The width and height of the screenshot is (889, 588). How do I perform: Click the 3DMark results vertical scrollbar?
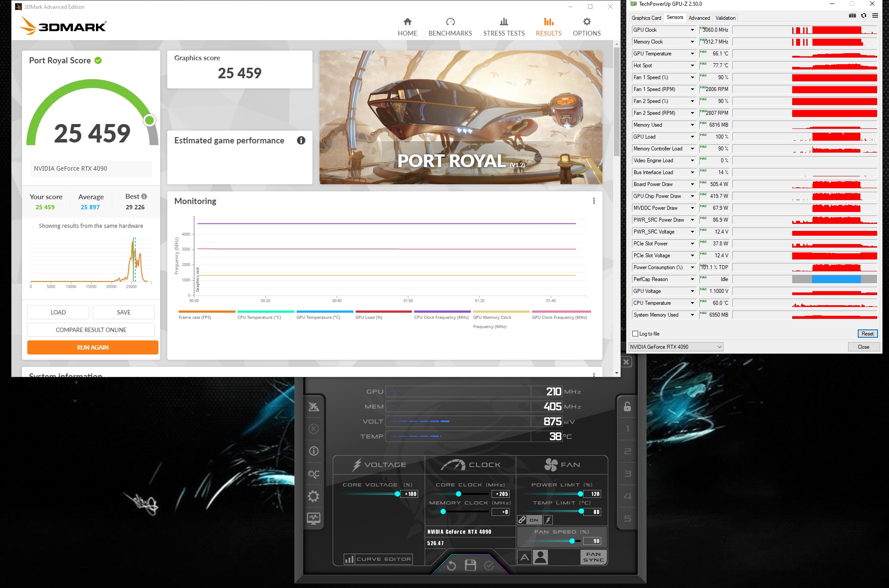tap(617, 101)
